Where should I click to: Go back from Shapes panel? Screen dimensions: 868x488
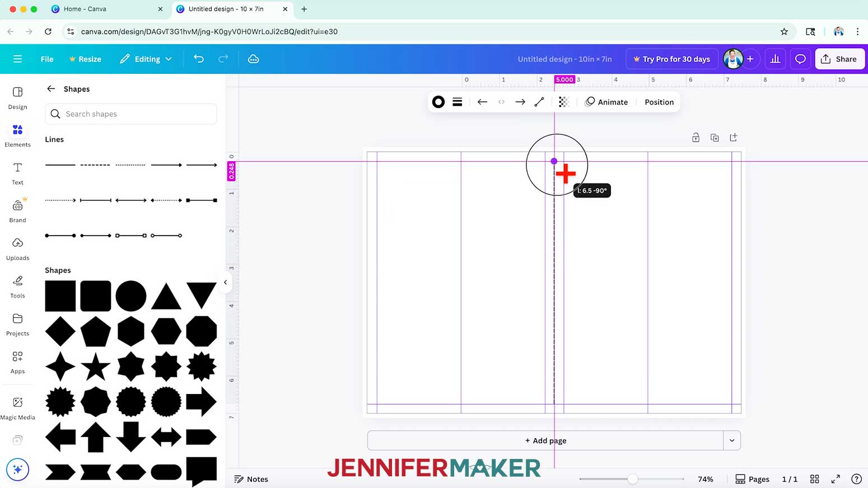pyautogui.click(x=51, y=89)
